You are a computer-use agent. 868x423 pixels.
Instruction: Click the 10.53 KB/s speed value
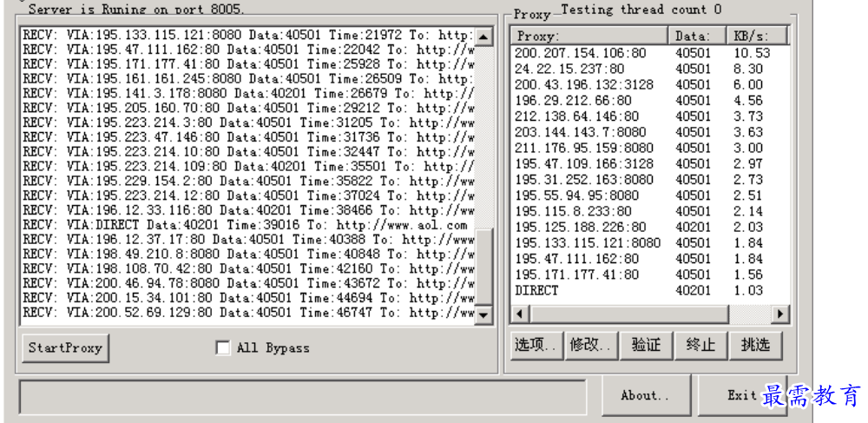(752, 53)
